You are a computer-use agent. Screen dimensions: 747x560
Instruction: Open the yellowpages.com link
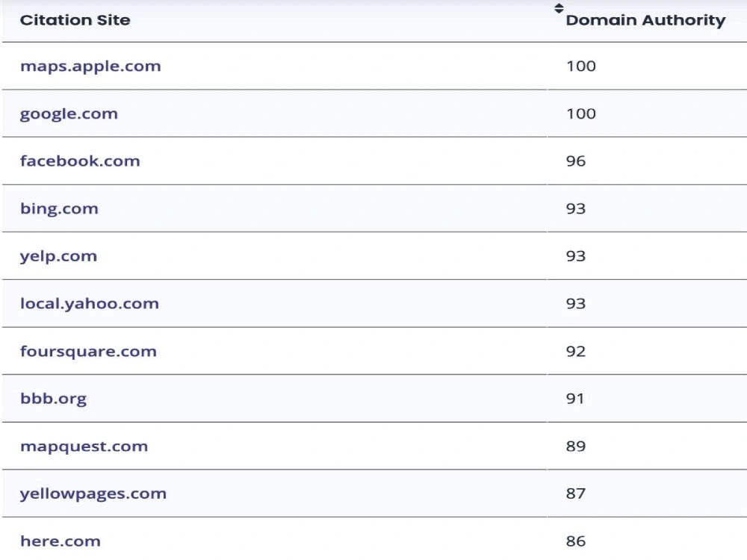(93, 494)
